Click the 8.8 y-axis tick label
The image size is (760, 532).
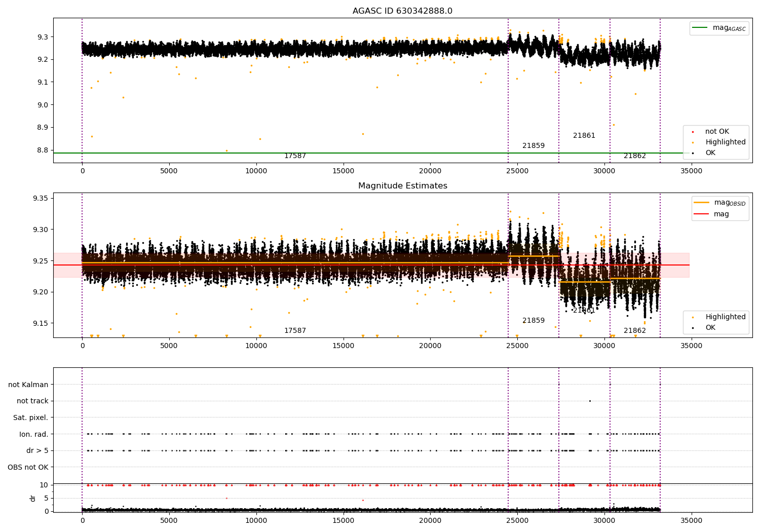[x=43, y=150]
